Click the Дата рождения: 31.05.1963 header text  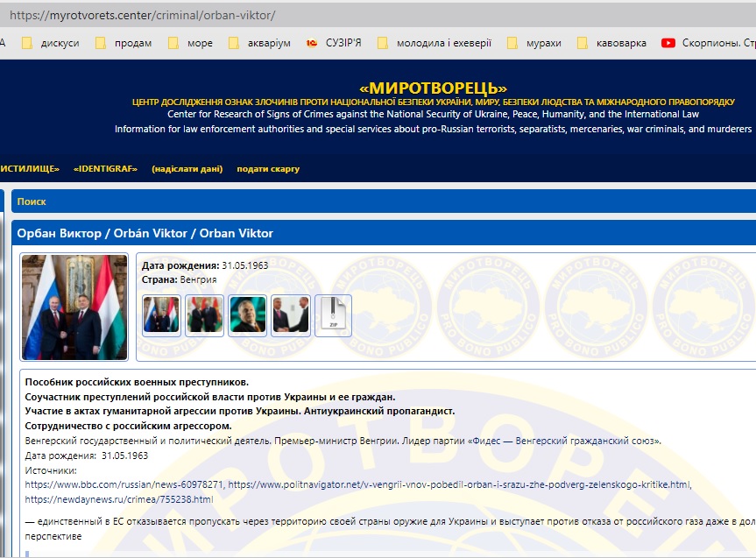click(x=205, y=265)
